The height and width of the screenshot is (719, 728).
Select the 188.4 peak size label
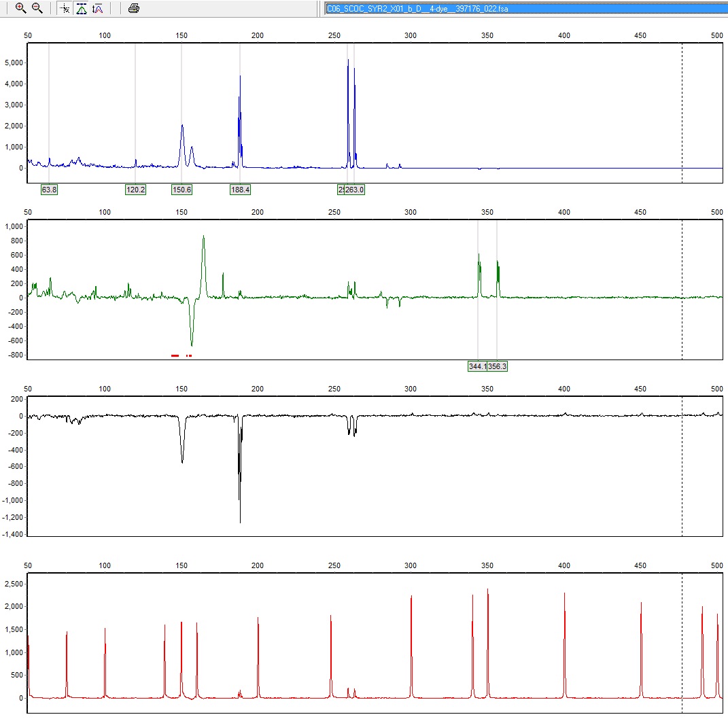pyautogui.click(x=240, y=190)
